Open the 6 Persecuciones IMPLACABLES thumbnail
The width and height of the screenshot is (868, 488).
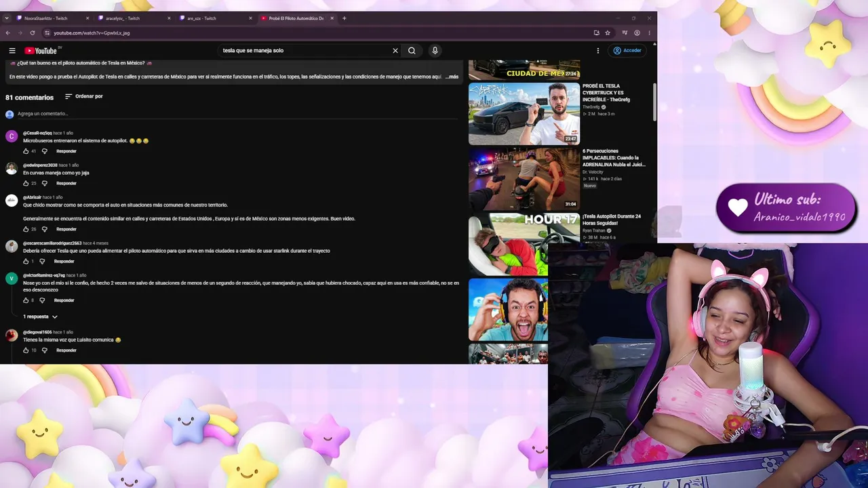(x=524, y=179)
